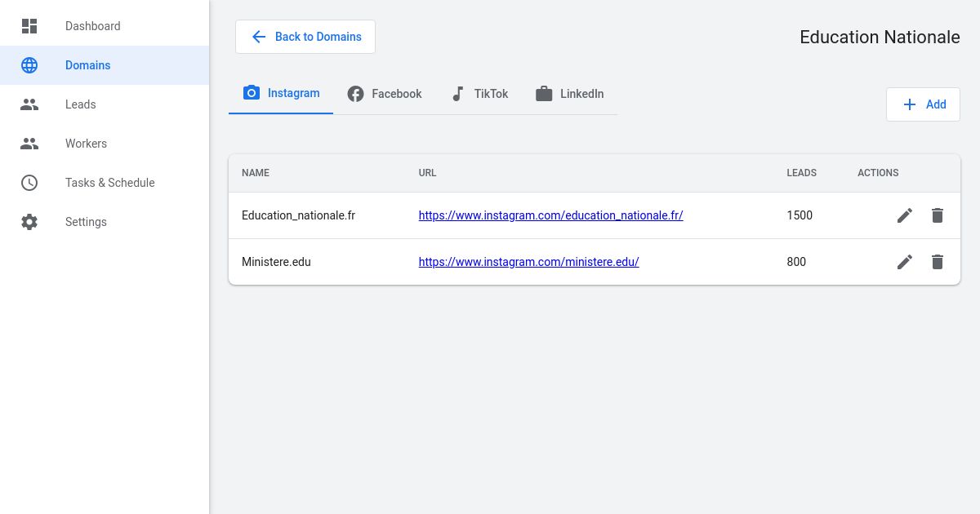Delete Education_nationale.fr with trash icon

(937, 215)
